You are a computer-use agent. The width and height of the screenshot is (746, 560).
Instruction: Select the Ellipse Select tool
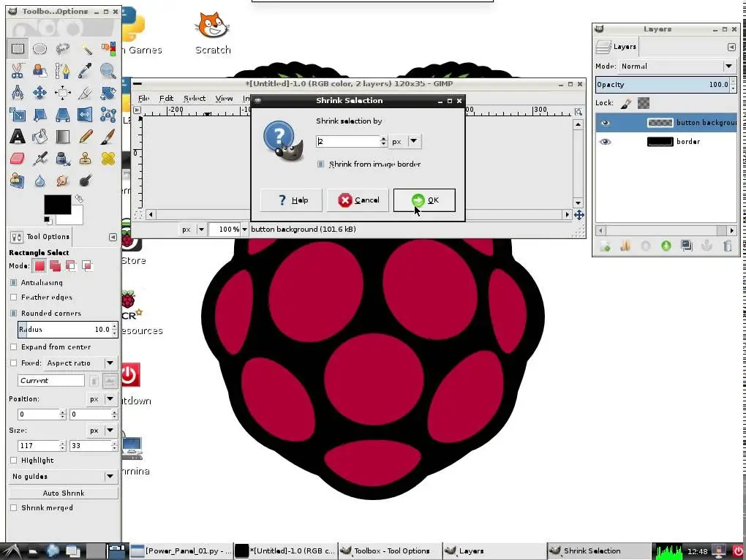click(x=40, y=48)
